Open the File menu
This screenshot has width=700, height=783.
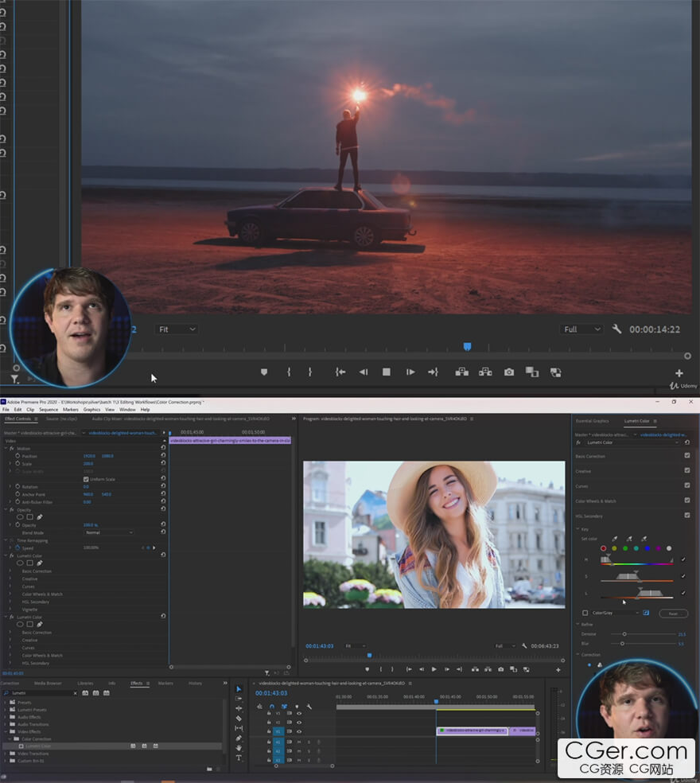click(x=6, y=410)
